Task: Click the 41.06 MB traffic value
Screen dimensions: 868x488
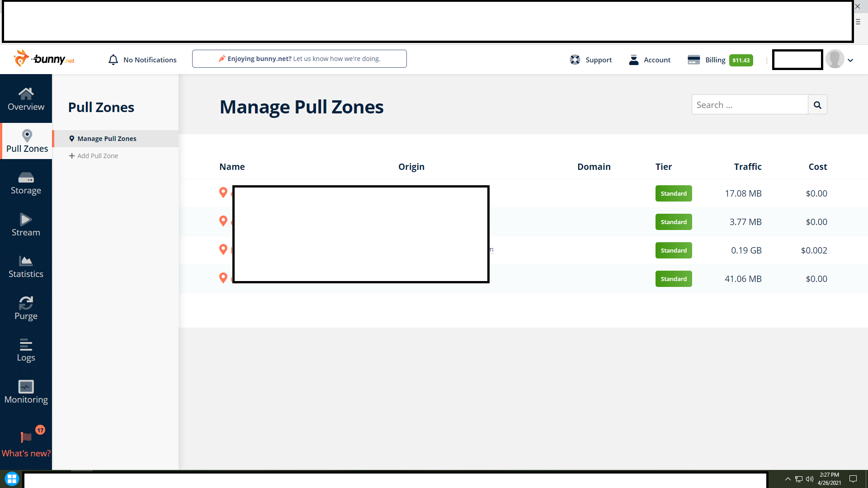Action: (743, 279)
